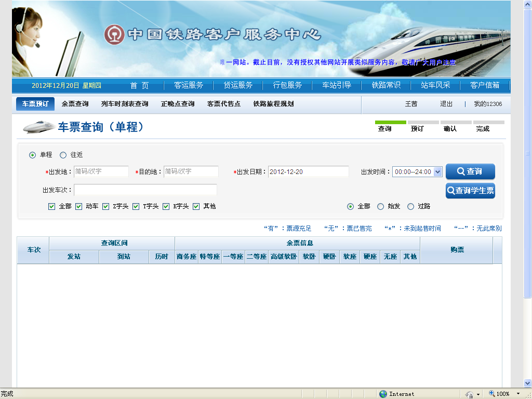Click the 车次 column header

34,250
